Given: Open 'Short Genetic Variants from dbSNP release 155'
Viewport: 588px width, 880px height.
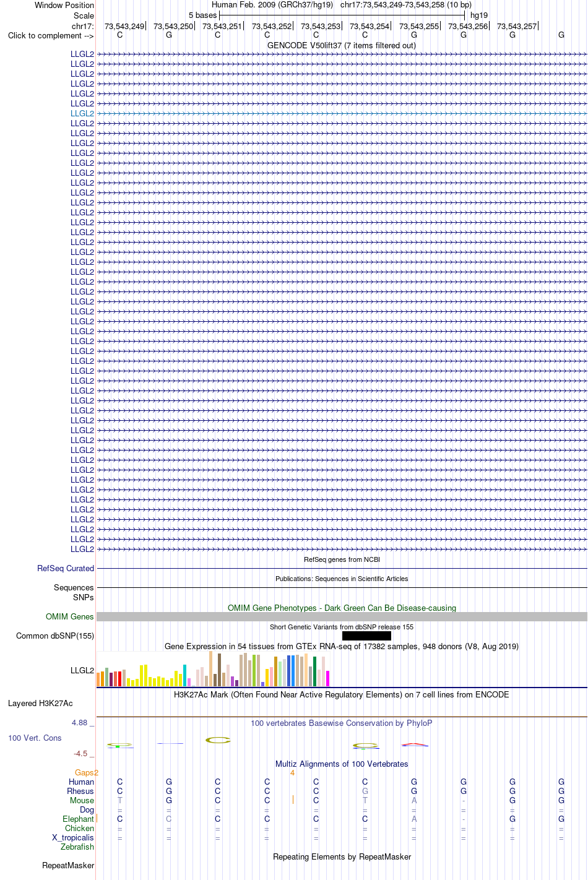Looking at the screenshot, I should click(x=342, y=627).
